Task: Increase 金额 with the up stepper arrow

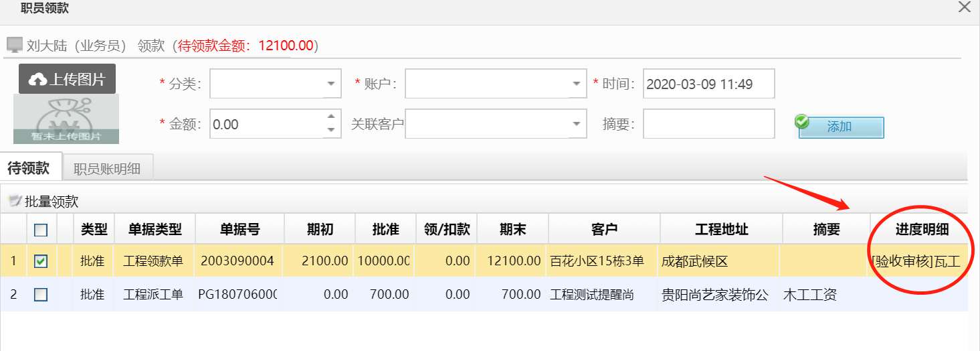Action: tap(330, 118)
